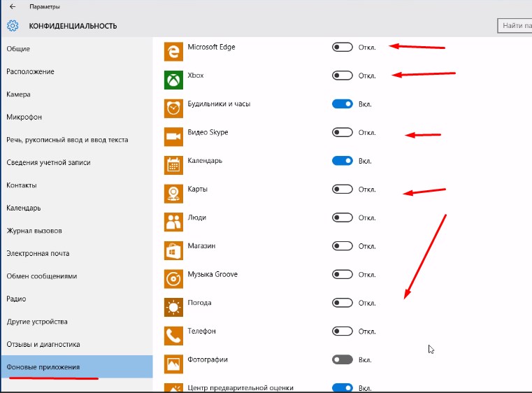Click the Музыка Groove icon
The height and width of the screenshot is (393, 532).
(173, 279)
